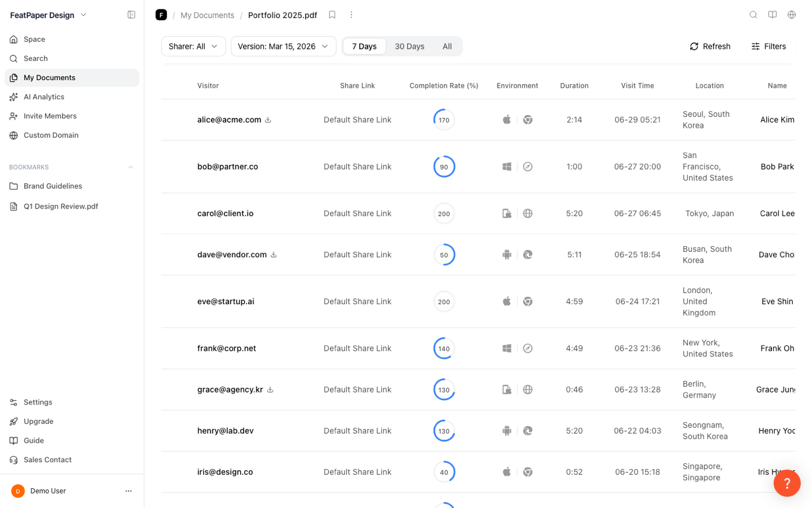
Task: Switch to the All time range
Action: tap(447, 46)
